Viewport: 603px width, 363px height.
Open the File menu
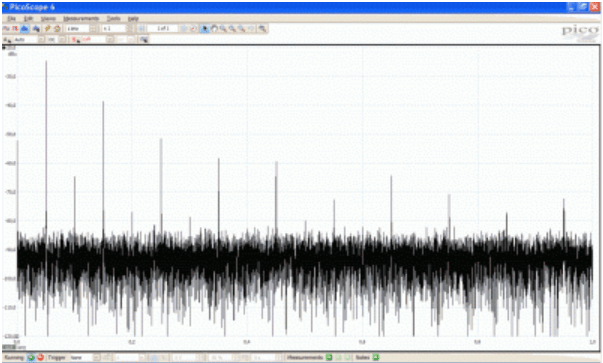(x=12, y=18)
